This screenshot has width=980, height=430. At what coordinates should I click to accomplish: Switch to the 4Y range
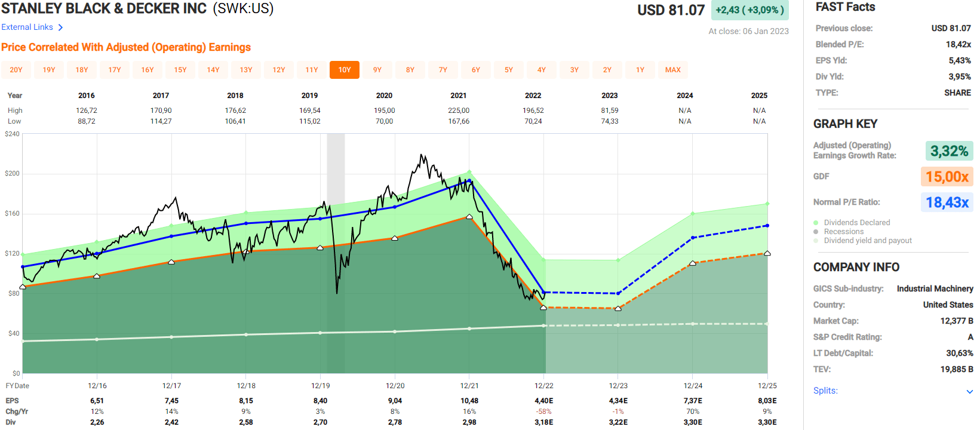click(542, 70)
